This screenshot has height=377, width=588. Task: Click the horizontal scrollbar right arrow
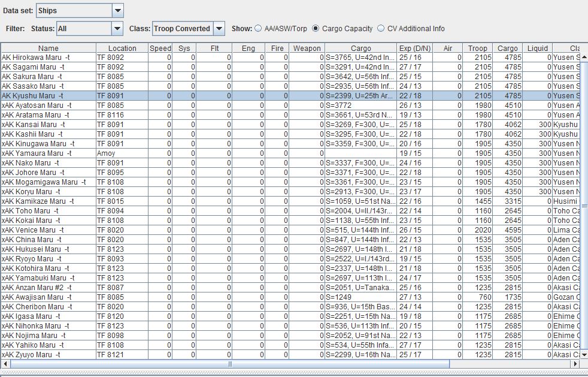pyautogui.click(x=575, y=364)
